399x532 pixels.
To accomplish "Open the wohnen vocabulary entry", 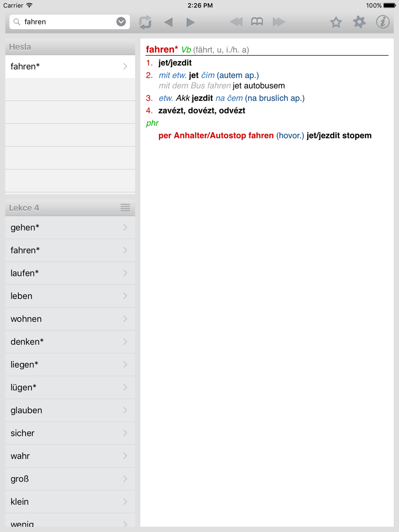I will click(70, 319).
